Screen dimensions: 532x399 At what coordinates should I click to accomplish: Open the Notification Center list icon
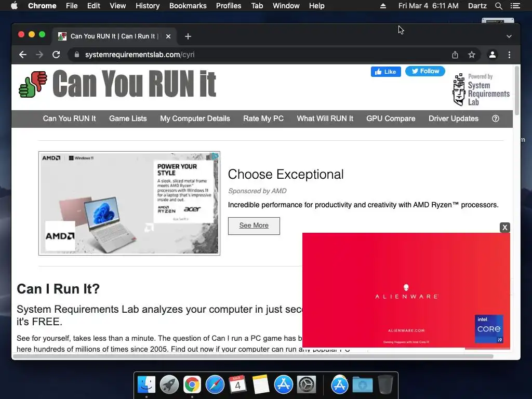click(515, 6)
